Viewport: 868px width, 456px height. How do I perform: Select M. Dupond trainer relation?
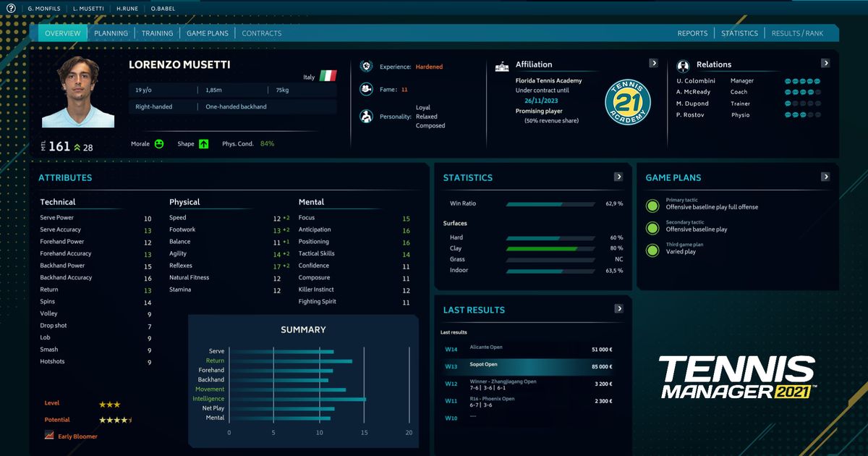(749, 104)
